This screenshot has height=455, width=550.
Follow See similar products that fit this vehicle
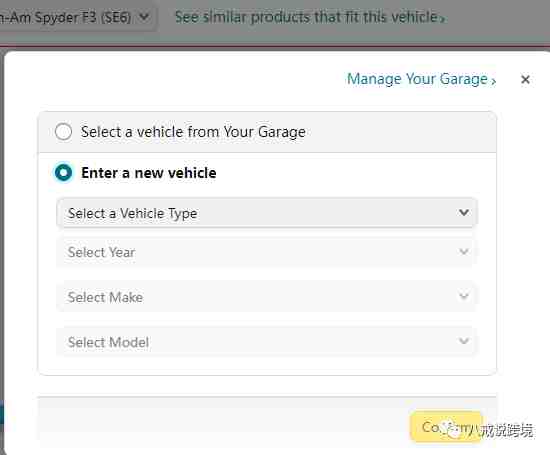[310, 17]
